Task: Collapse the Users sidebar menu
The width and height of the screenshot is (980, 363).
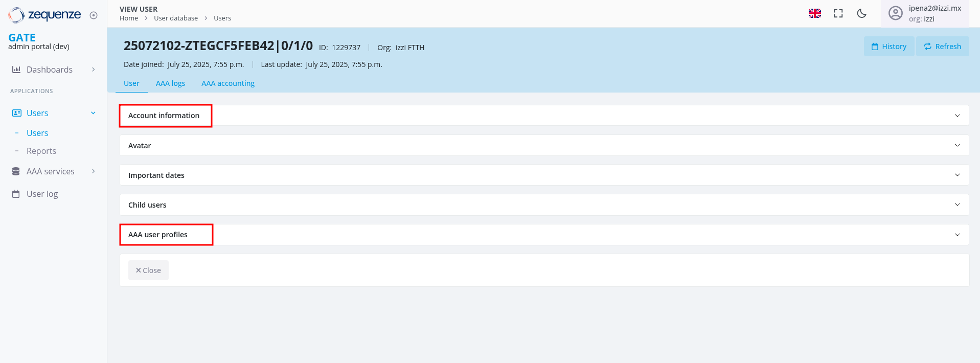Action: point(93,113)
